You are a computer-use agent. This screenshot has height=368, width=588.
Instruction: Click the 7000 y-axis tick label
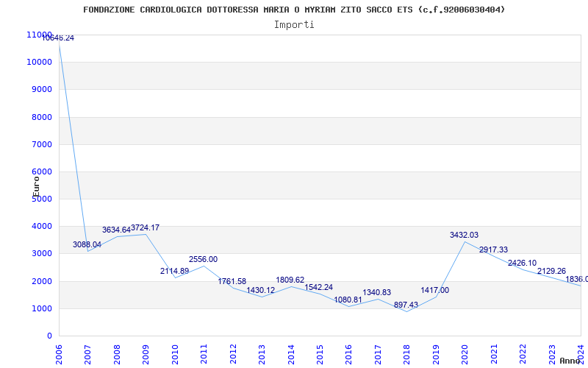pos(42,144)
